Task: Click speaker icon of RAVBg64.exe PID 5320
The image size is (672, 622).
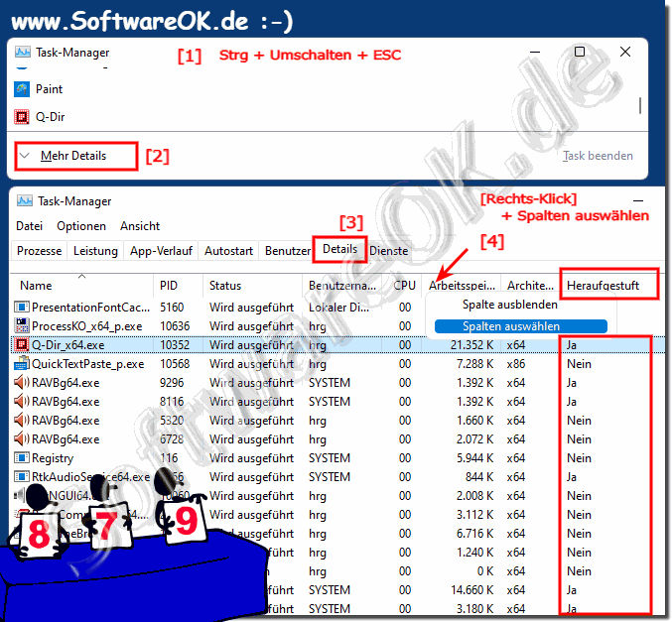Action: point(22,421)
